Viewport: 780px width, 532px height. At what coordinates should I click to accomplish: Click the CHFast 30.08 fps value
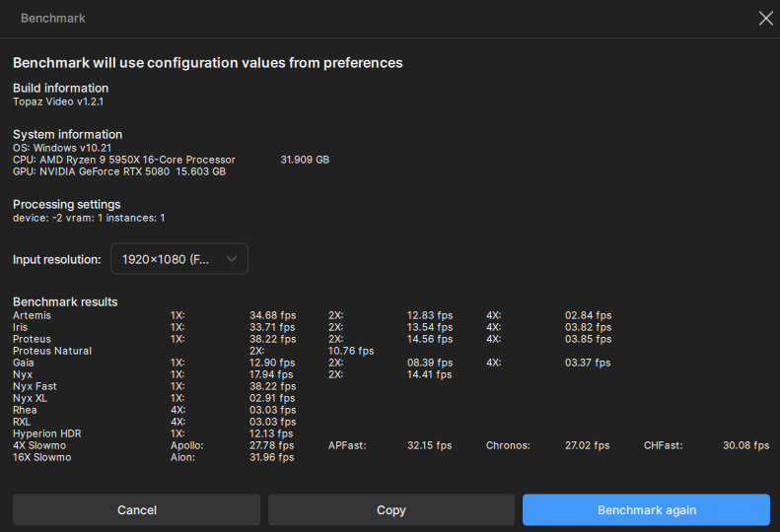tap(745, 445)
